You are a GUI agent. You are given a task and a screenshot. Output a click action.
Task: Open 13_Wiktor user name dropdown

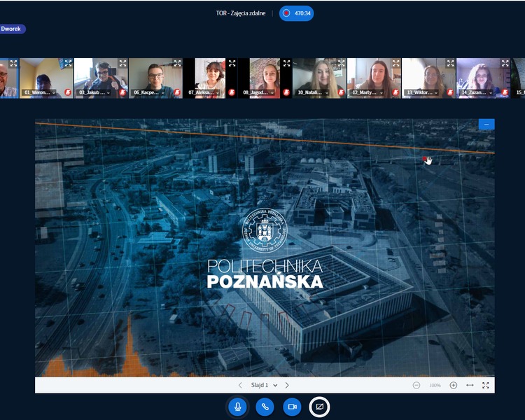pyautogui.click(x=422, y=92)
